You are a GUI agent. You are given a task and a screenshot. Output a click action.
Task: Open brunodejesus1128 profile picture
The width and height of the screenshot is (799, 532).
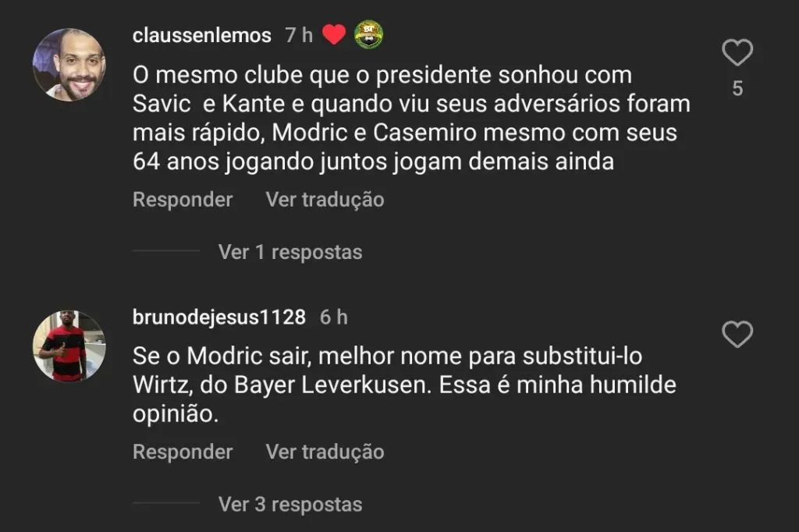(69, 346)
